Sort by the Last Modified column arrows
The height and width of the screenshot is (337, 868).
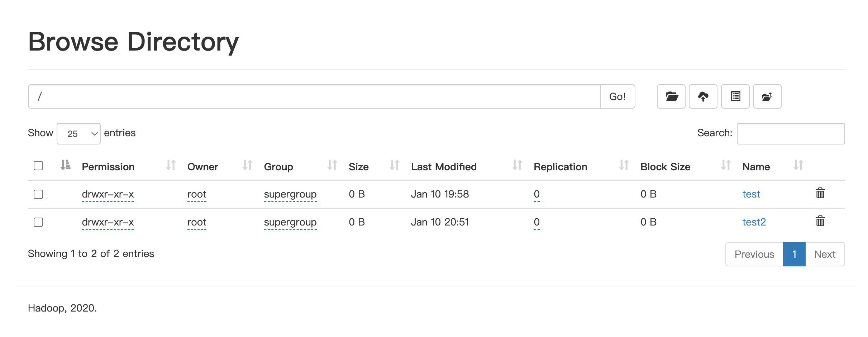517,165
